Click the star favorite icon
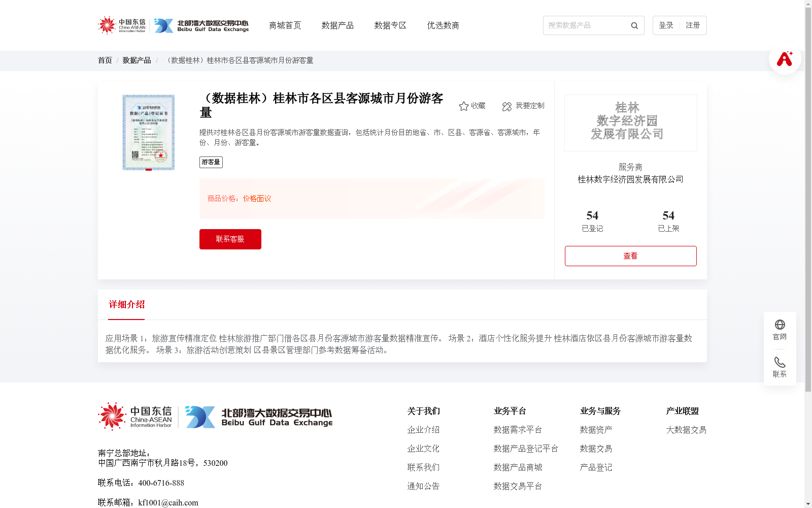 [x=463, y=106]
